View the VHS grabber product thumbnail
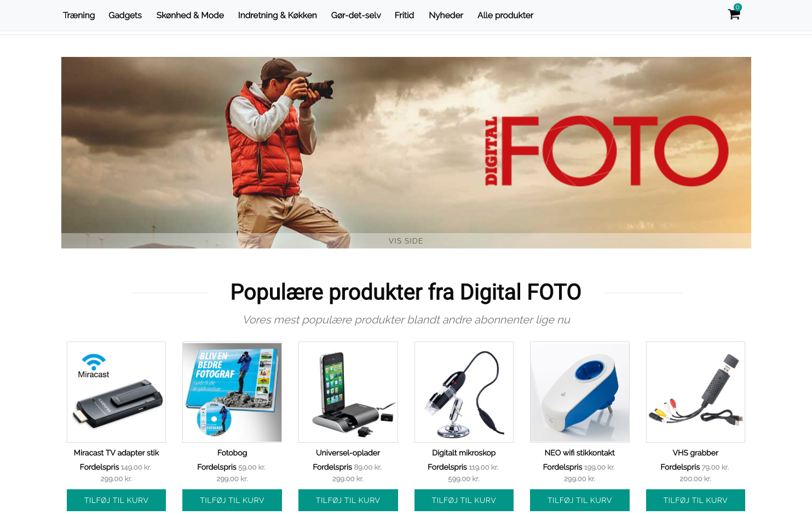The width and height of the screenshot is (812, 515). pyautogui.click(x=695, y=392)
